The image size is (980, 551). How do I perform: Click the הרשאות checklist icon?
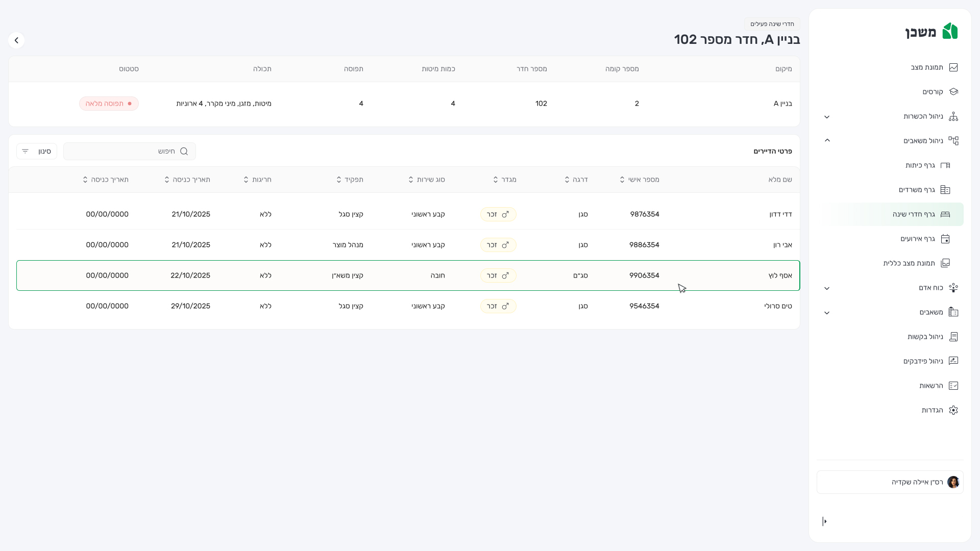(953, 386)
